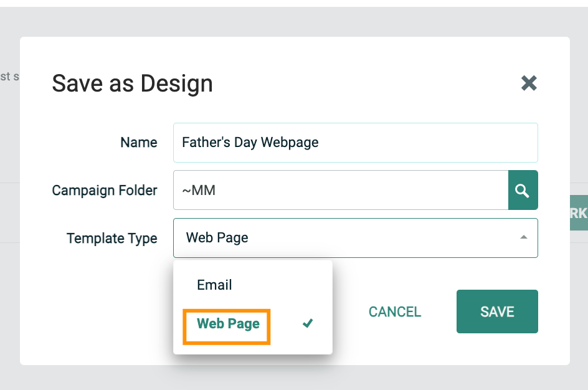
Task: Click the cut-off text left of dialog
Action: [x=9, y=77]
